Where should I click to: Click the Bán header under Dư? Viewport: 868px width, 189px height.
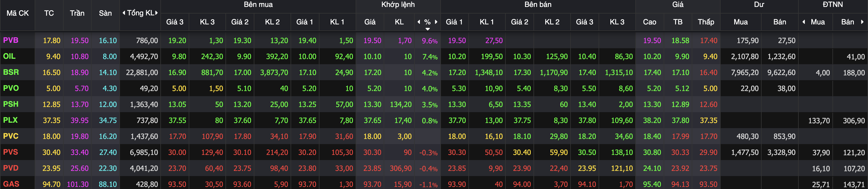point(779,22)
